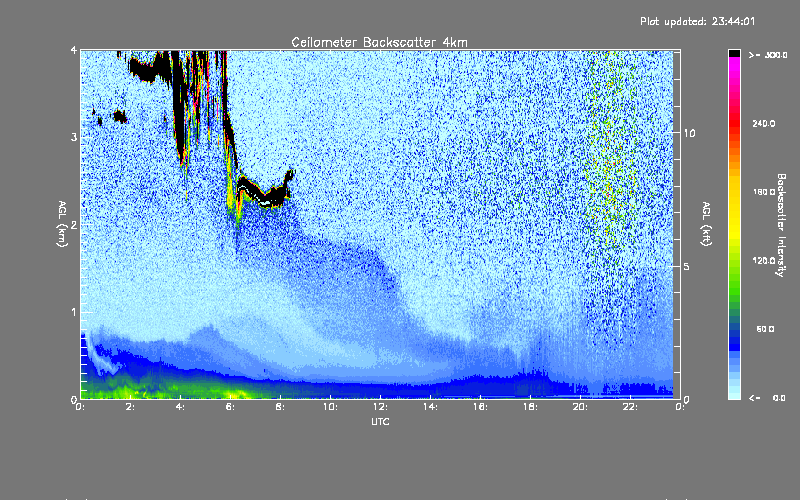Viewport: 800px width, 500px height.
Task: Click the "10" tick on the AGL (kft) axis
Action: point(689,133)
